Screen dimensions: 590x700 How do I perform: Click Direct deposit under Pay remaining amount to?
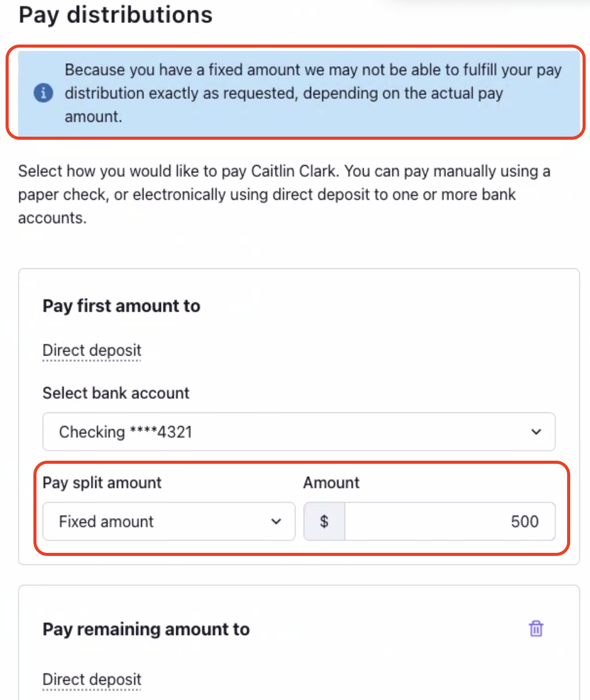(92, 680)
